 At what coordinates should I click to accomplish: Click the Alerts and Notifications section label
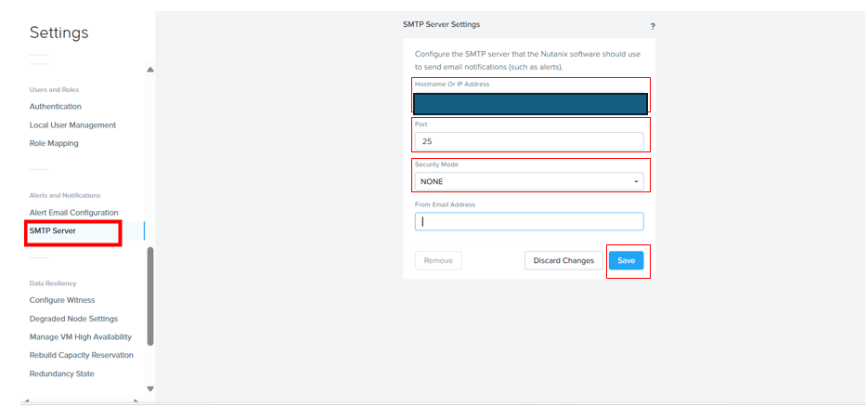tap(65, 195)
